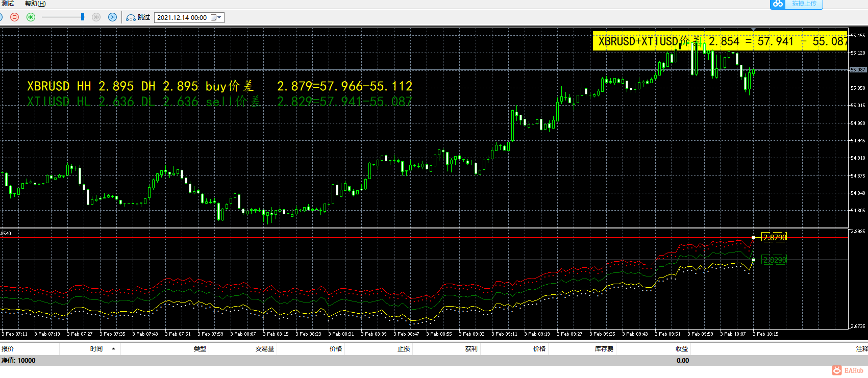Click the green rewind slow-down button

click(31, 17)
